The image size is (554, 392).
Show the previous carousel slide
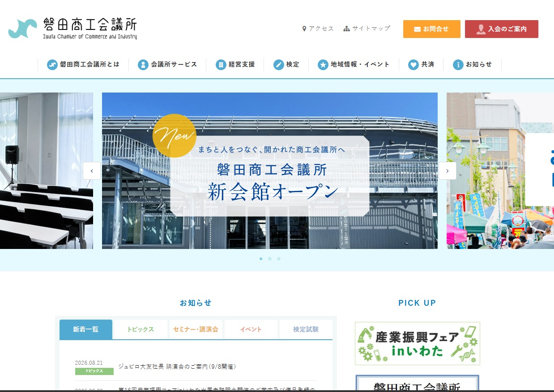[92, 171]
